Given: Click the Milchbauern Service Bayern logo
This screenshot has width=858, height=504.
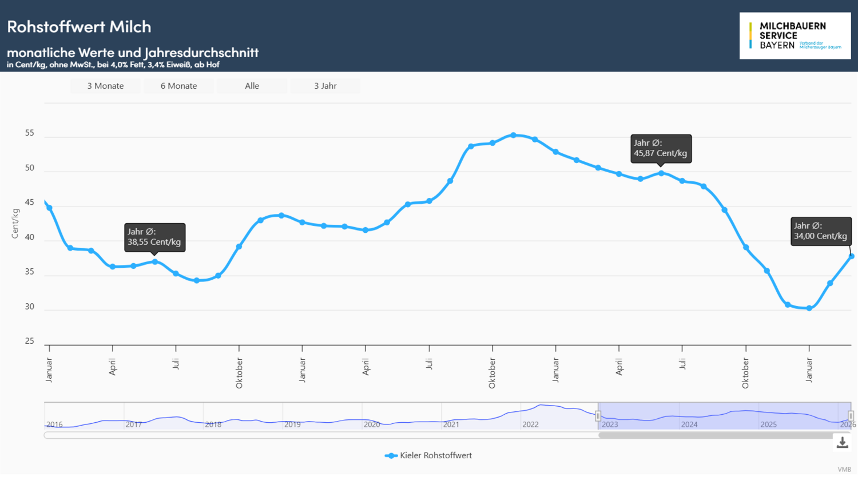Looking at the screenshot, I should coord(795,35).
